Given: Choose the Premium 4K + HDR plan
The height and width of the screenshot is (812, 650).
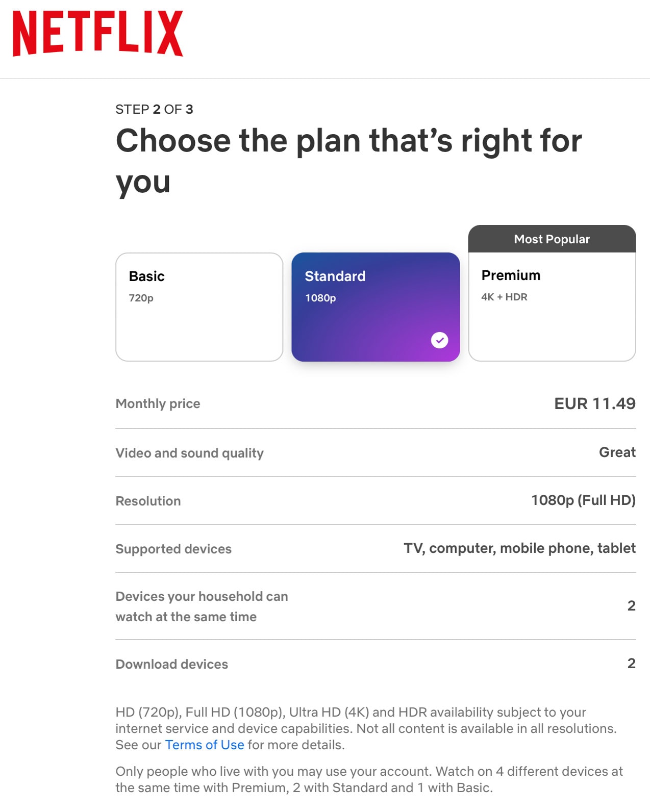Looking at the screenshot, I should click(552, 307).
